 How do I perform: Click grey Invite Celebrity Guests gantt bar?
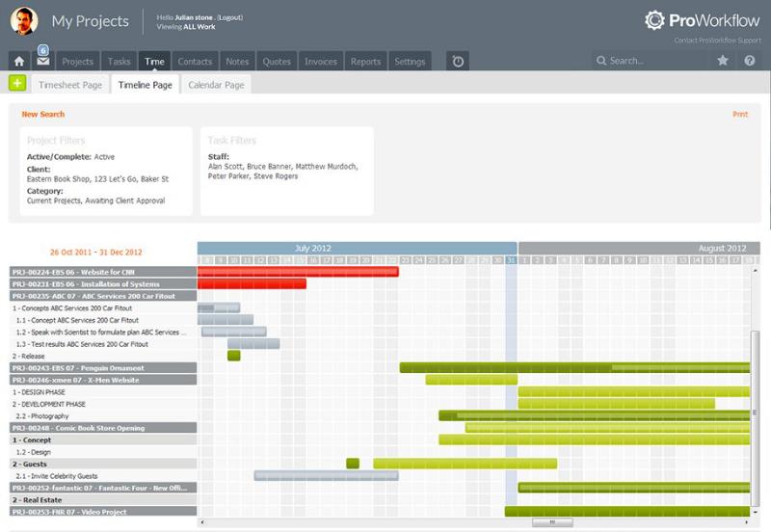[x=327, y=475]
